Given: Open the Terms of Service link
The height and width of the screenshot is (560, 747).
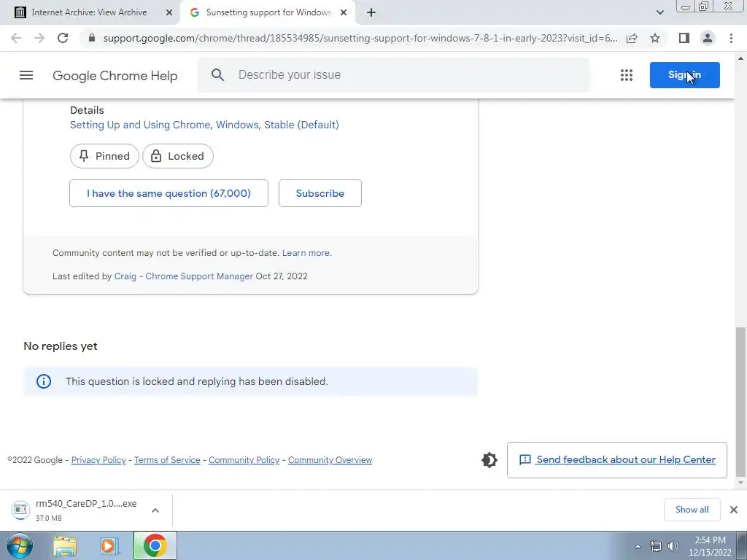Looking at the screenshot, I should click(x=167, y=460).
